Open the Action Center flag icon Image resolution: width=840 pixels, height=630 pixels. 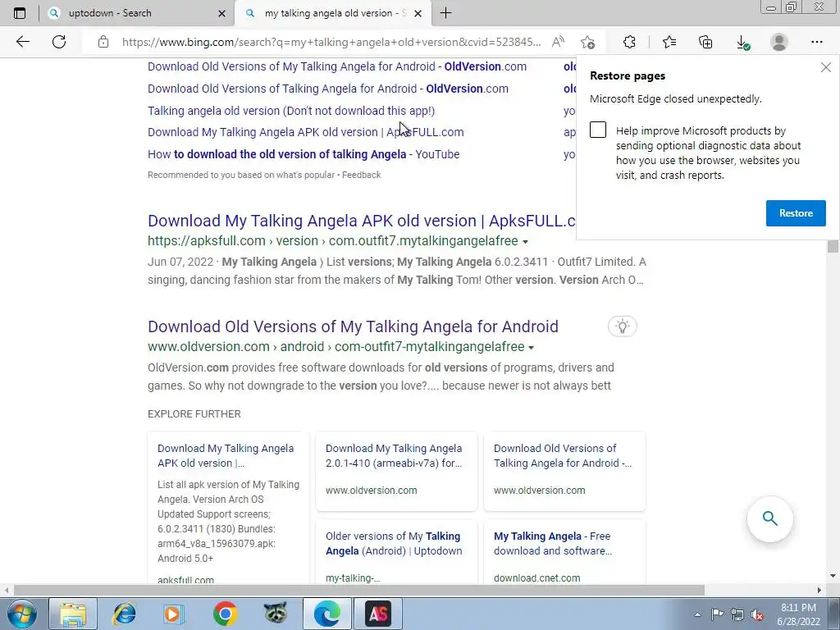point(717,614)
